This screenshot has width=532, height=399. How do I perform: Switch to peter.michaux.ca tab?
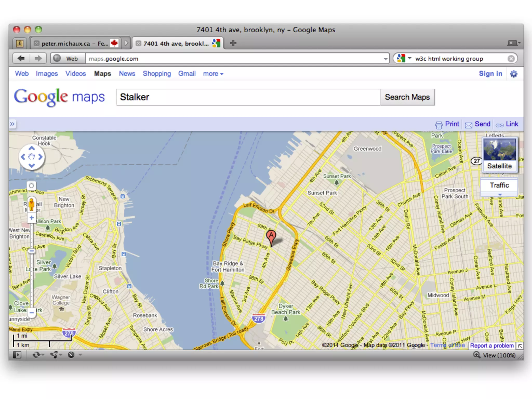pos(75,43)
